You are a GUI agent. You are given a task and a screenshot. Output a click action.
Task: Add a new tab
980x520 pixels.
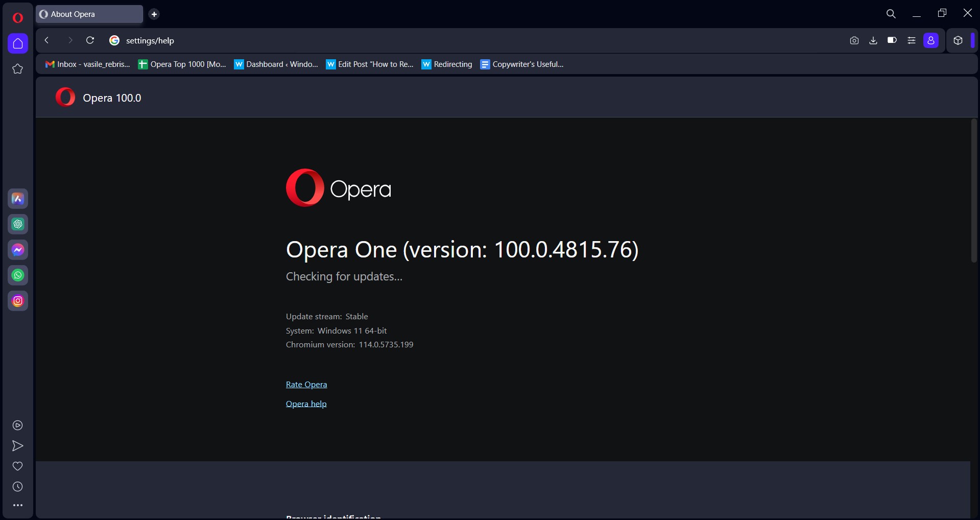(154, 14)
